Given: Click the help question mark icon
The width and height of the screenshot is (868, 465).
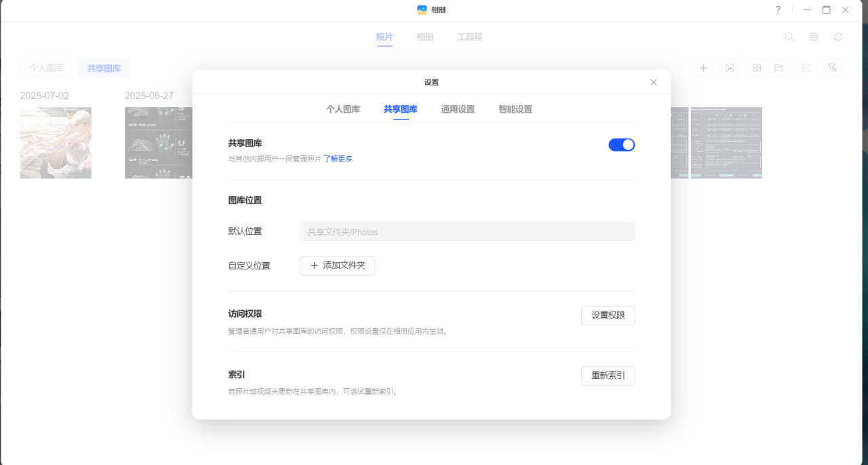Looking at the screenshot, I should tap(778, 10).
